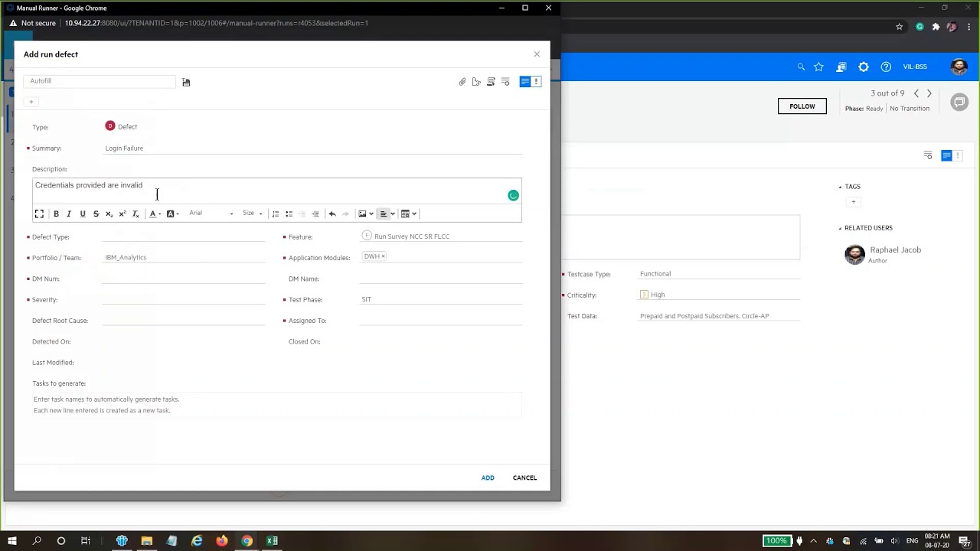Go to previous item arrow in background
Image resolution: width=980 pixels, height=551 pixels.
(916, 93)
